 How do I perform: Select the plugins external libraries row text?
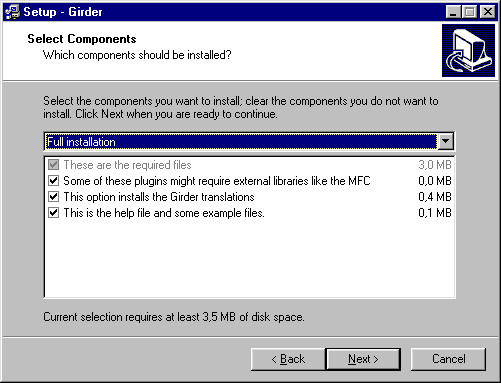tap(217, 181)
